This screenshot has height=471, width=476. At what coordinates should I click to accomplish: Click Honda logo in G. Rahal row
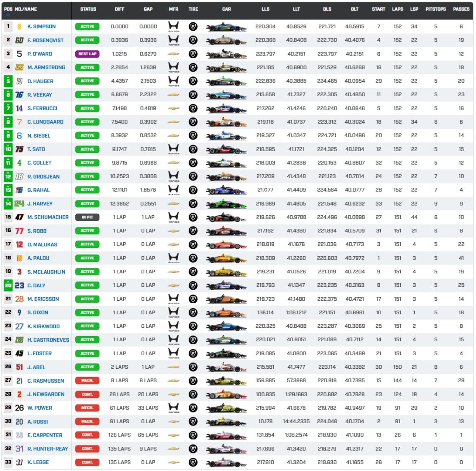(x=174, y=190)
